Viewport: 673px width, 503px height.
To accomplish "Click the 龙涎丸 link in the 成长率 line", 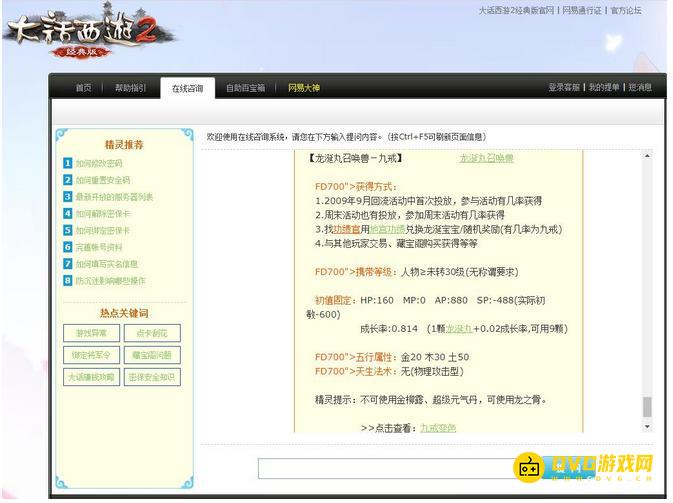I will pos(459,329).
